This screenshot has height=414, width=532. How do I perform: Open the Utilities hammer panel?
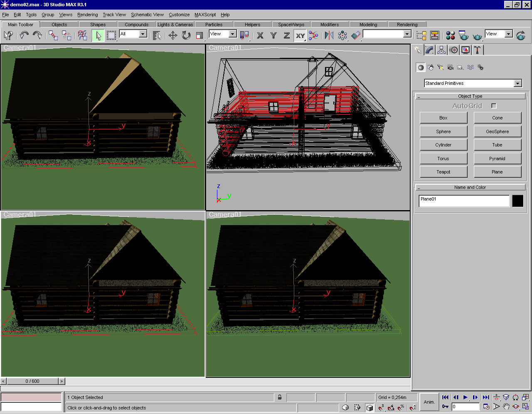pyautogui.click(x=477, y=50)
